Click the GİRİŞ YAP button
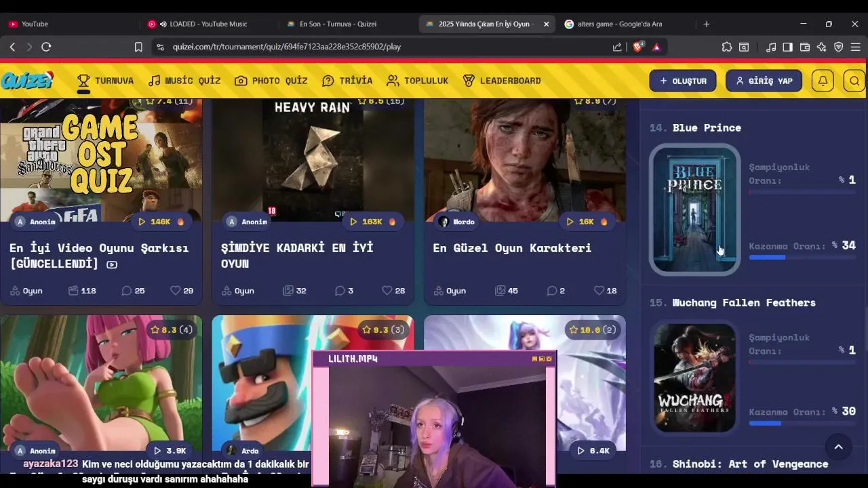Image resolution: width=868 pixels, height=488 pixels. [764, 81]
